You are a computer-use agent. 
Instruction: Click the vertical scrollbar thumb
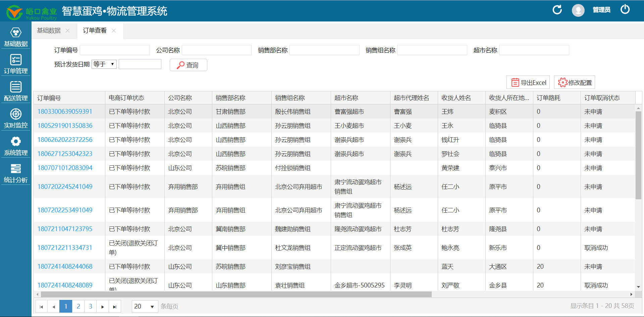[x=638, y=155]
